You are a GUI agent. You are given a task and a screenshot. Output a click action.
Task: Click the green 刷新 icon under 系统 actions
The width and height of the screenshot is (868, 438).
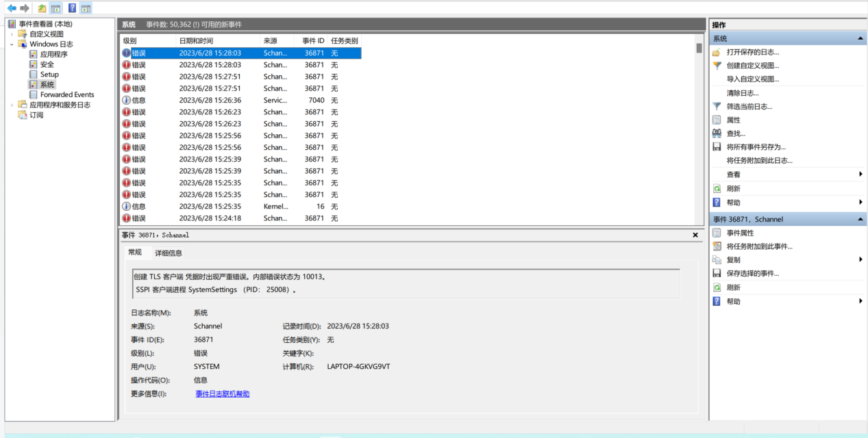click(x=717, y=188)
